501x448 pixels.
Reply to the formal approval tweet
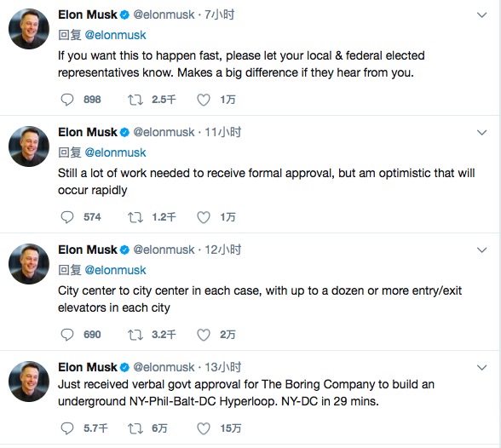coord(67,217)
